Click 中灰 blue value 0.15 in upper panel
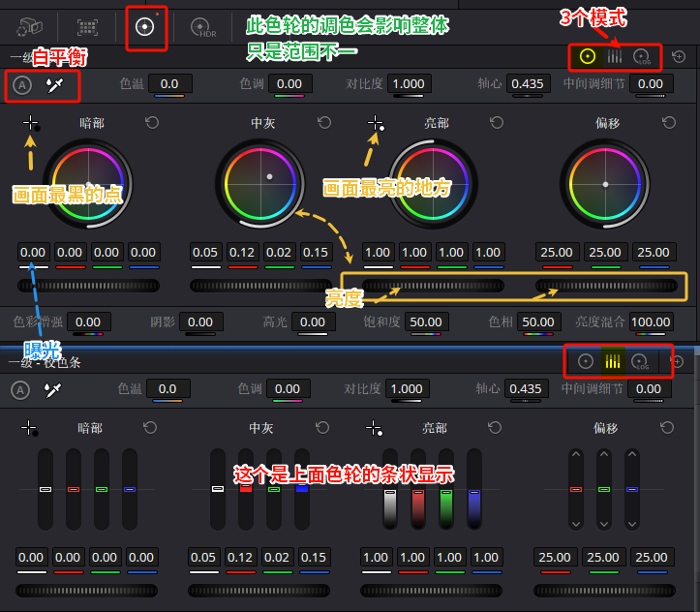Image resolution: width=700 pixels, height=612 pixels. (x=316, y=253)
